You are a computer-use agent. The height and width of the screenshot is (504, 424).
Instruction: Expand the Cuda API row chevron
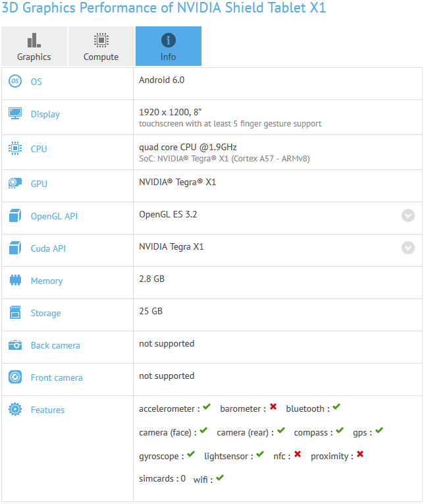408,248
